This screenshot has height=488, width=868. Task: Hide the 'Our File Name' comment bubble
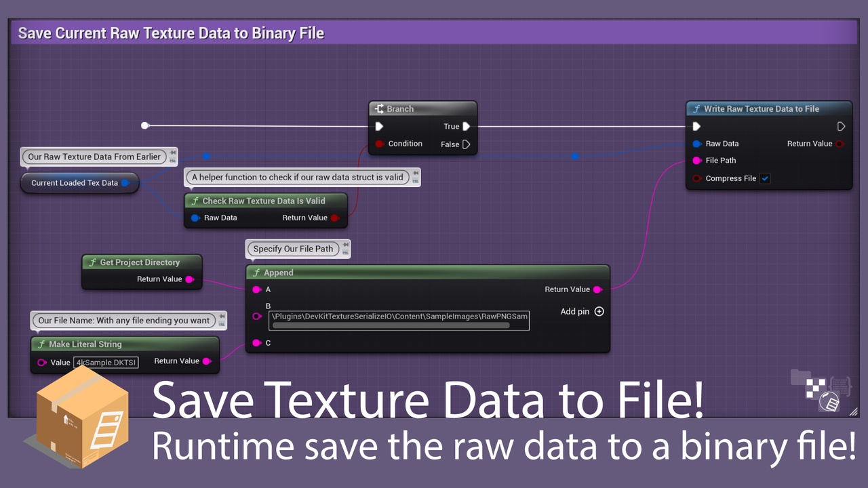[x=222, y=324]
